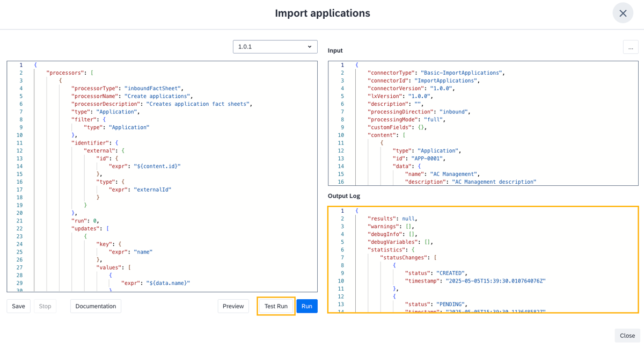Viewport: 644px width, 347px height.
Task: Click the blue Run button
Action: click(306, 306)
